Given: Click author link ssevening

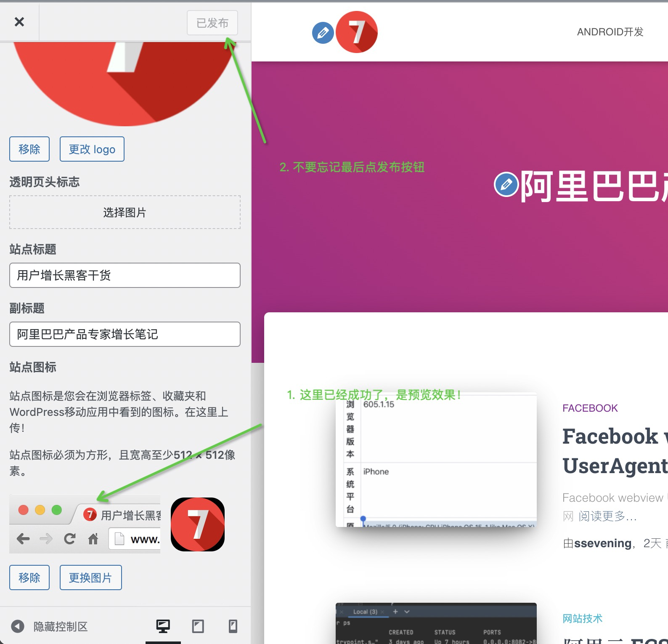Looking at the screenshot, I should tap(603, 543).
